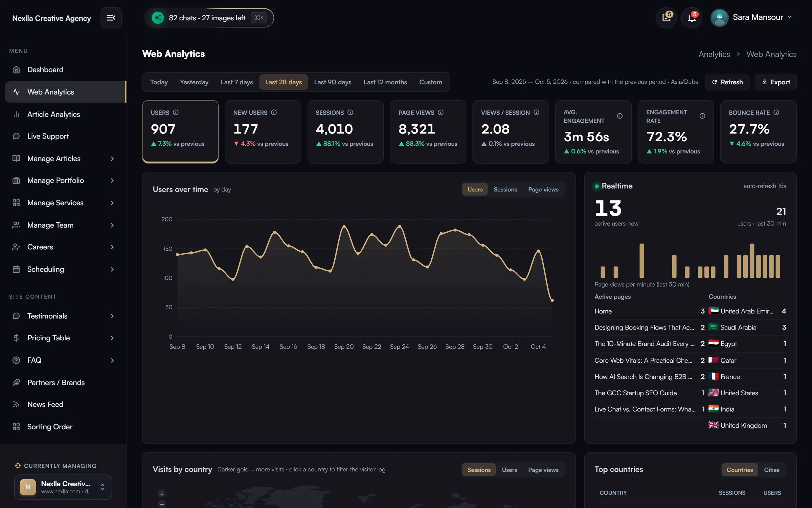Click the Web Analytics pulse icon in sidebar
This screenshot has height=508, width=812.
pyautogui.click(x=16, y=92)
